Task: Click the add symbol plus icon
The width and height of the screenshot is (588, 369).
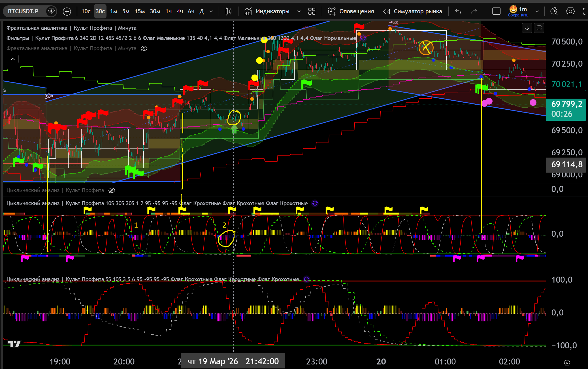Action: click(x=67, y=11)
